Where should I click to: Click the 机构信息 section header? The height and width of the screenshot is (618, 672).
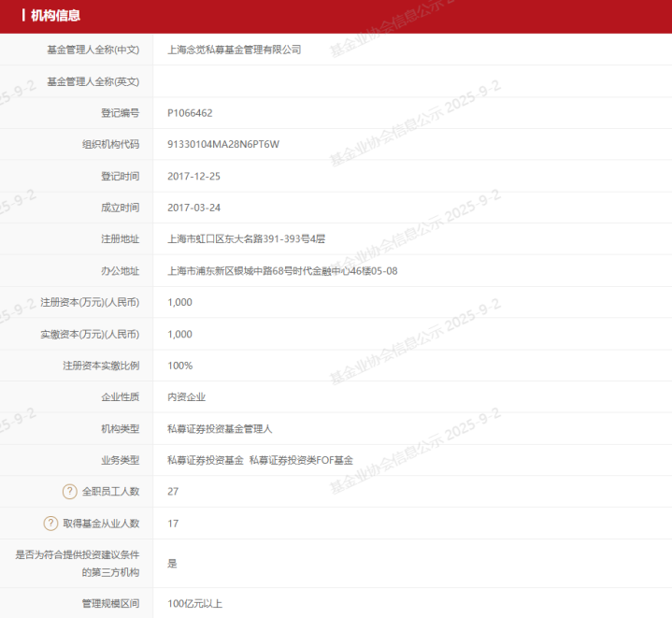click(x=55, y=16)
